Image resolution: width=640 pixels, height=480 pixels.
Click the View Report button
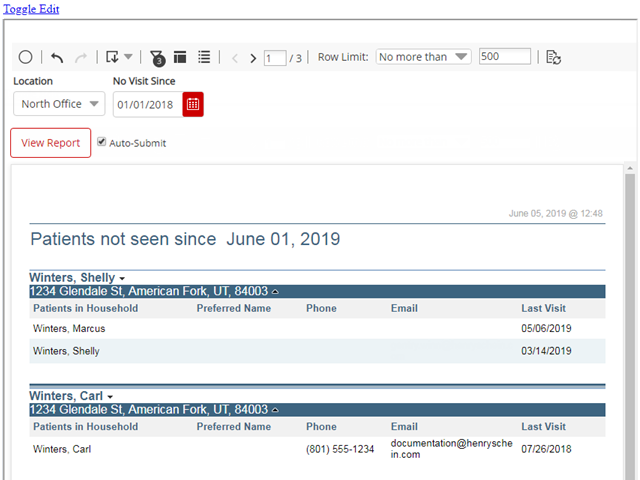pyautogui.click(x=50, y=143)
